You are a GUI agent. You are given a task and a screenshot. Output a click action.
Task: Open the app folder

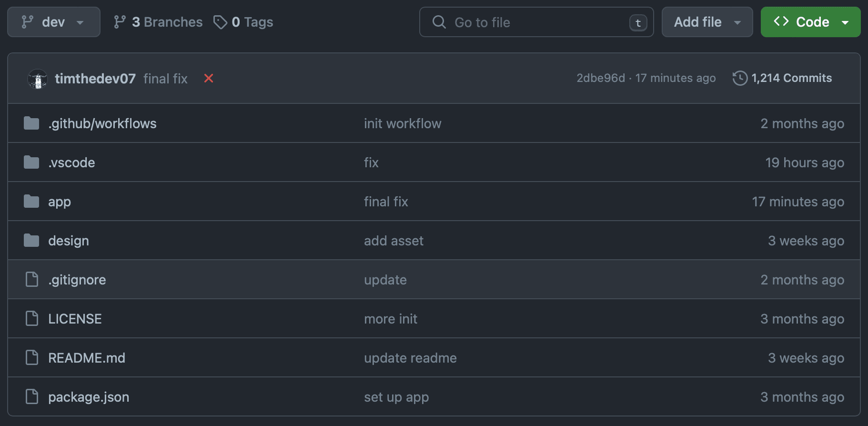tap(60, 202)
